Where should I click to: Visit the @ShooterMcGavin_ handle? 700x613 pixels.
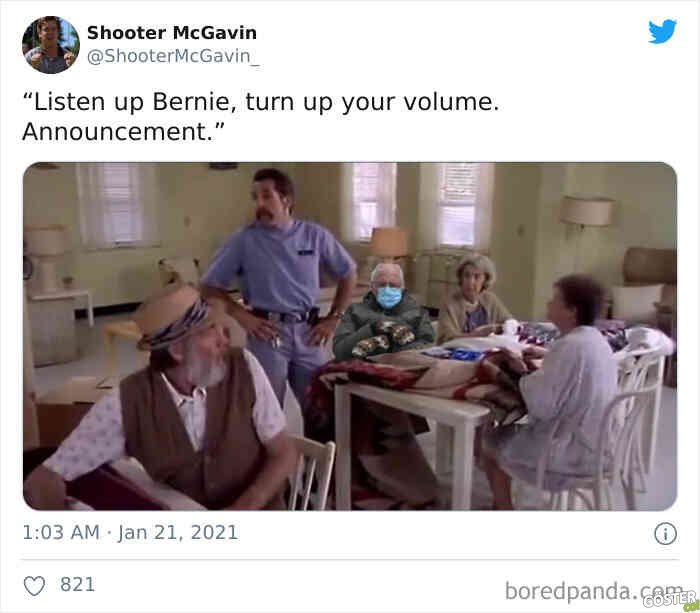(x=173, y=56)
